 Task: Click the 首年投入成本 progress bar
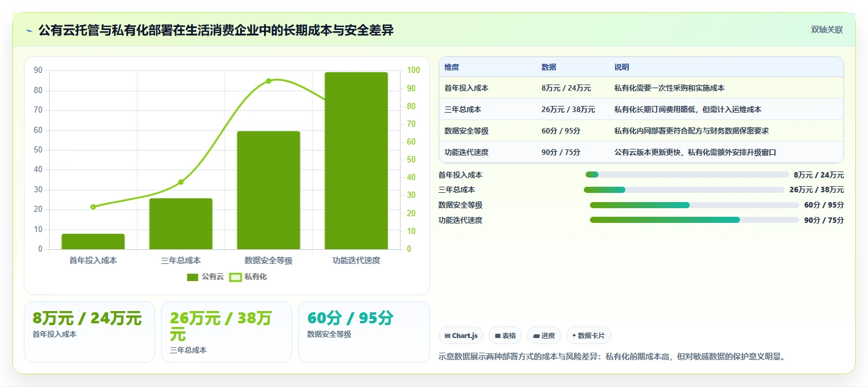coord(687,175)
